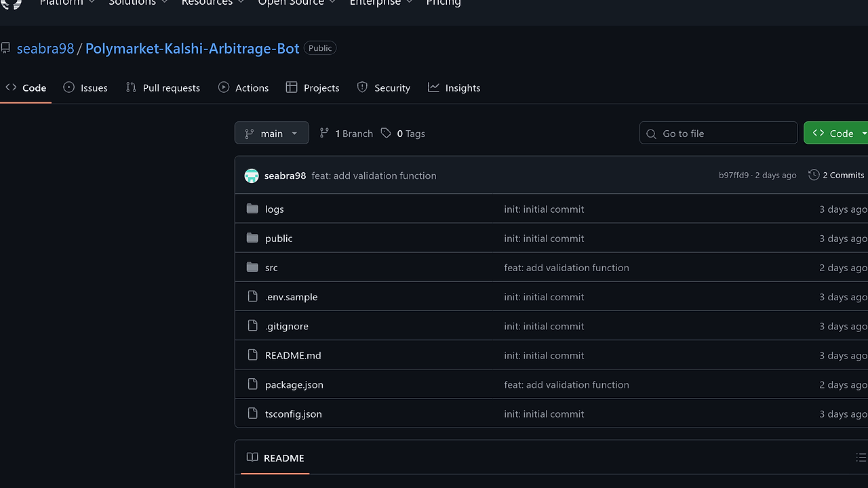Click the src row 'feat: add validation function'
The image size is (868, 488).
pyautogui.click(x=566, y=268)
